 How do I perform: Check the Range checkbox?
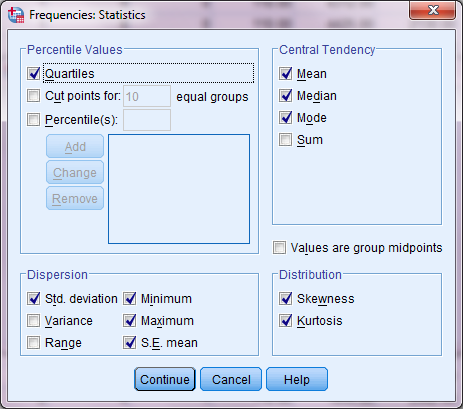click(33, 342)
